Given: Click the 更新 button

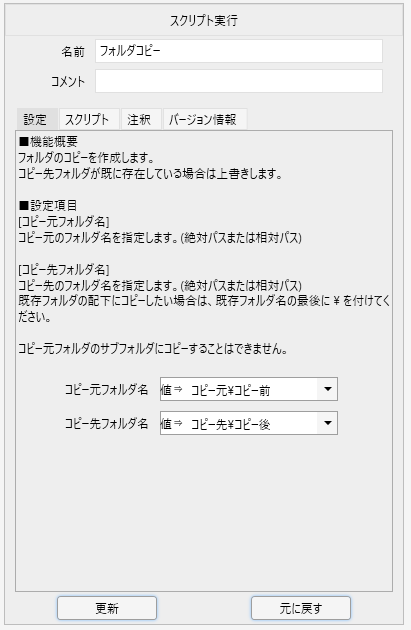Looking at the screenshot, I should point(107,608).
